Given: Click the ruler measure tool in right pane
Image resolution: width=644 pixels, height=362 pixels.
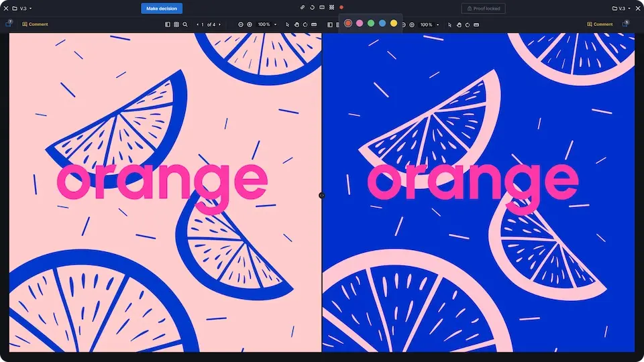Looking at the screenshot, I should (x=476, y=24).
